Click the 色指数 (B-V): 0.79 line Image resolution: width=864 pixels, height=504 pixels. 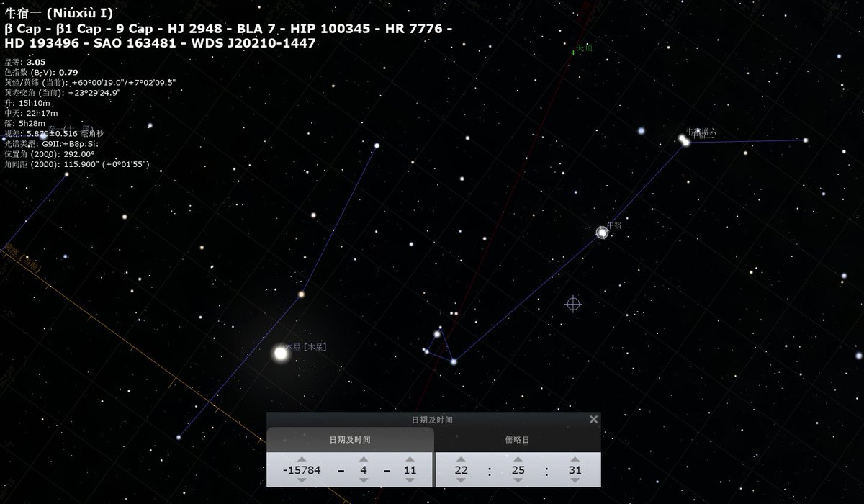coord(41,72)
